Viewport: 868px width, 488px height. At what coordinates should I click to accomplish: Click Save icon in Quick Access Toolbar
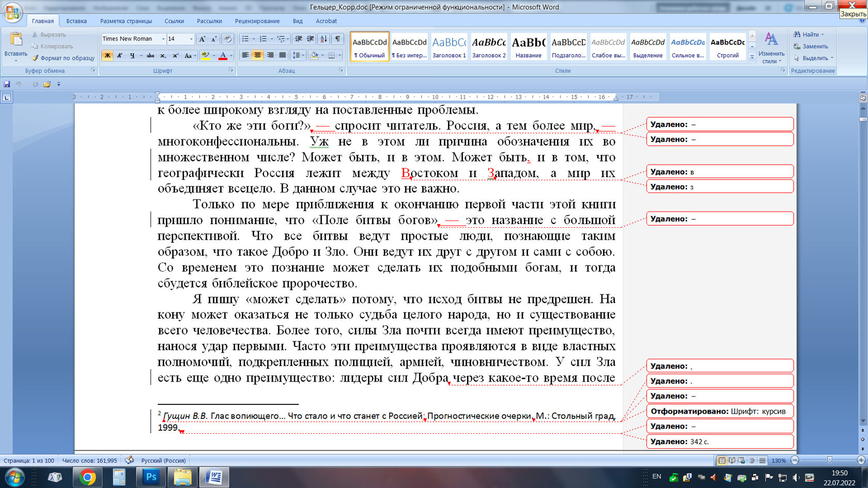7,84
